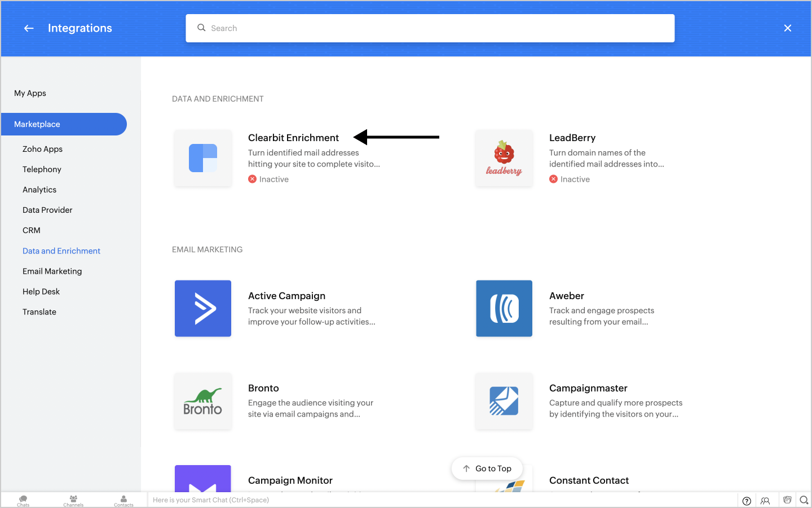The width and height of the screenshot is (812, 508).
Task: Open the Campaignmaster logo tile
Action: 504,401
